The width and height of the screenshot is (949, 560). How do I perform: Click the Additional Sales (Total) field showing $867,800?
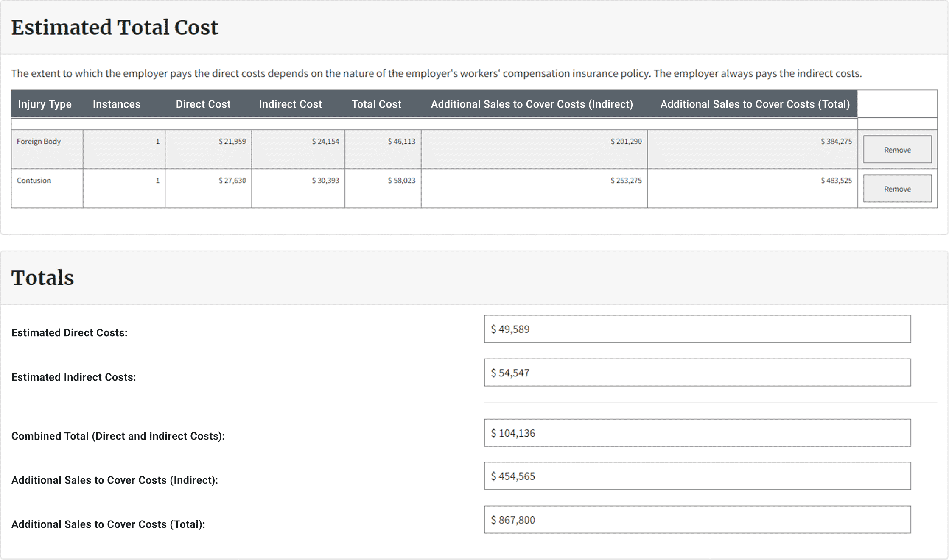coord(697,519)
